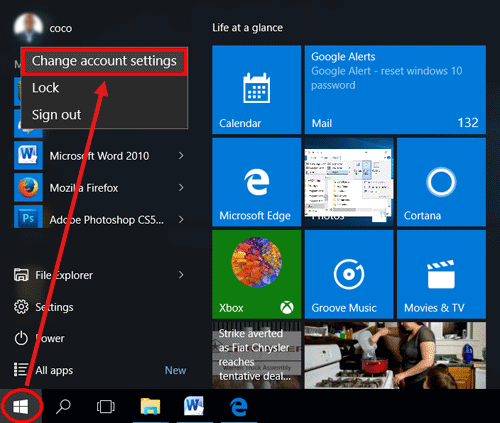The width and height of the screenshot is (500, 423).
Task: Expand Microsoft Word 2010 jump list arrow
Action: 181,156
